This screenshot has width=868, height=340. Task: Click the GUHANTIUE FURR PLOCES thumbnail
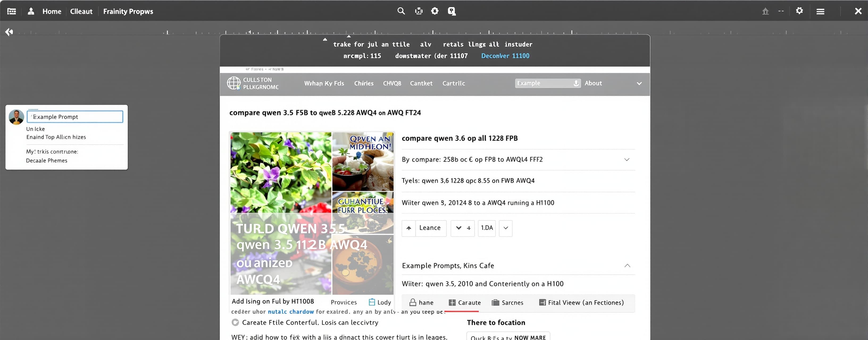(x=363, y=213)
